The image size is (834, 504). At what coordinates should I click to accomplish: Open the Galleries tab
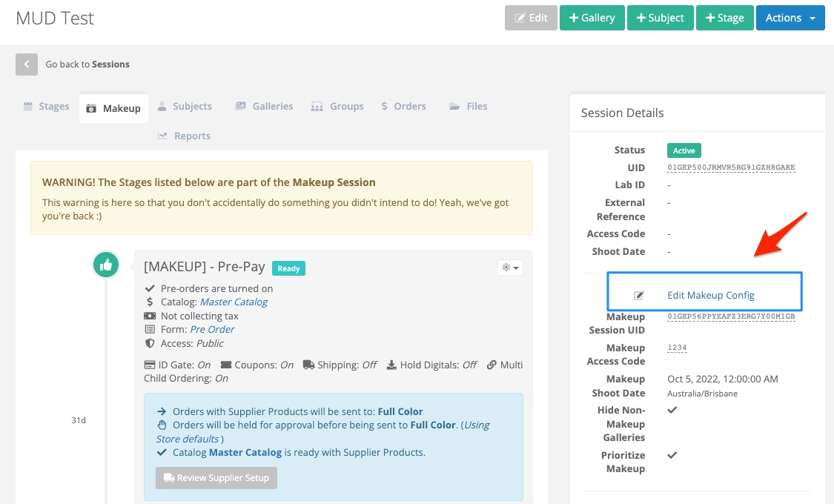(265, 106)
